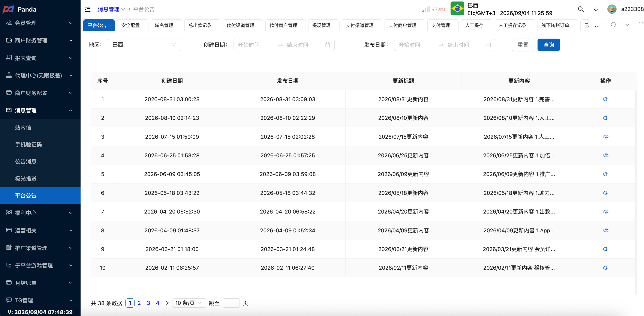Viewport: 644px width, 316px height.
Task: Click the network signal strength icon
Action: [425, 9]
